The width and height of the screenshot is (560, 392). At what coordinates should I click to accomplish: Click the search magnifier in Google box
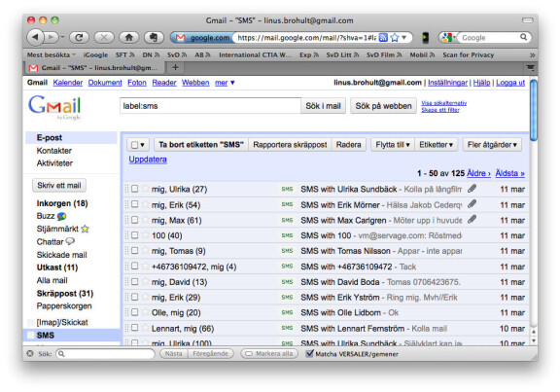point(523,37)
